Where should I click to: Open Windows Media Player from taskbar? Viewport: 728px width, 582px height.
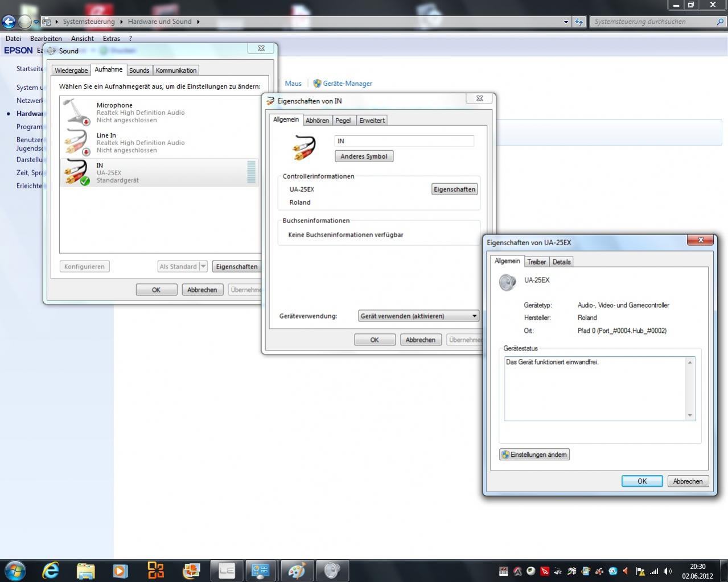point(120,571)
